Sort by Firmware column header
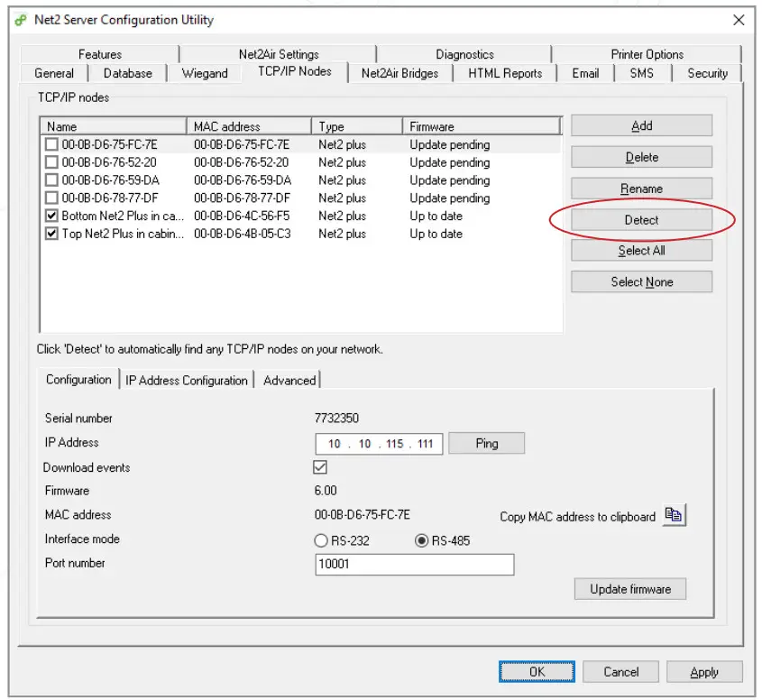The width and height of the screenshot is (762, 700). pos(482,126)
